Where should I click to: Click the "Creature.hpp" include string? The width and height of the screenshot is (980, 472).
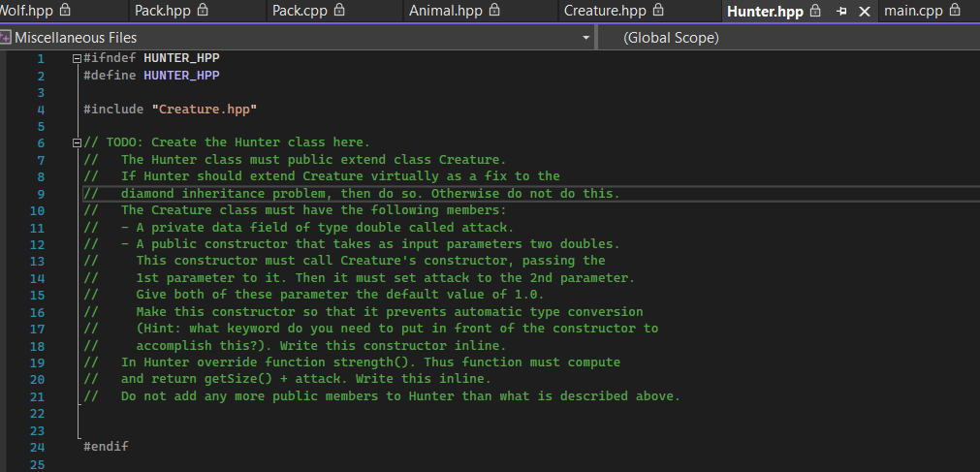point(205,109)
